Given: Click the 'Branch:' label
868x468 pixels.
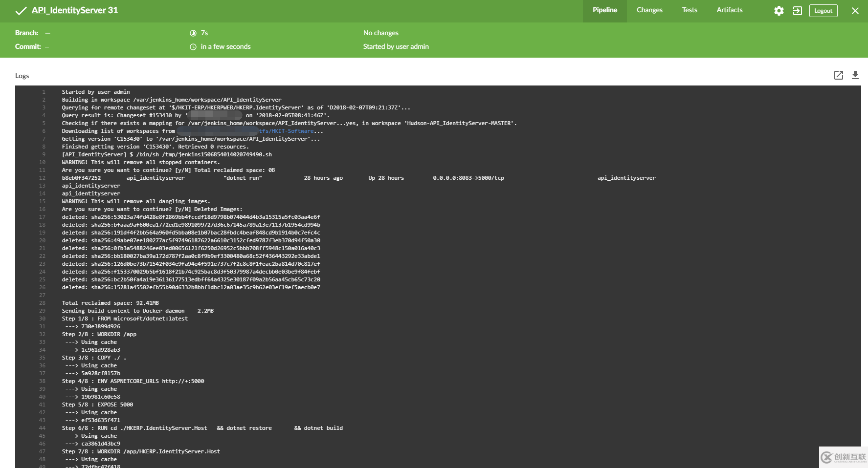Looking at the screenshot, I should (x=26, y=33).
